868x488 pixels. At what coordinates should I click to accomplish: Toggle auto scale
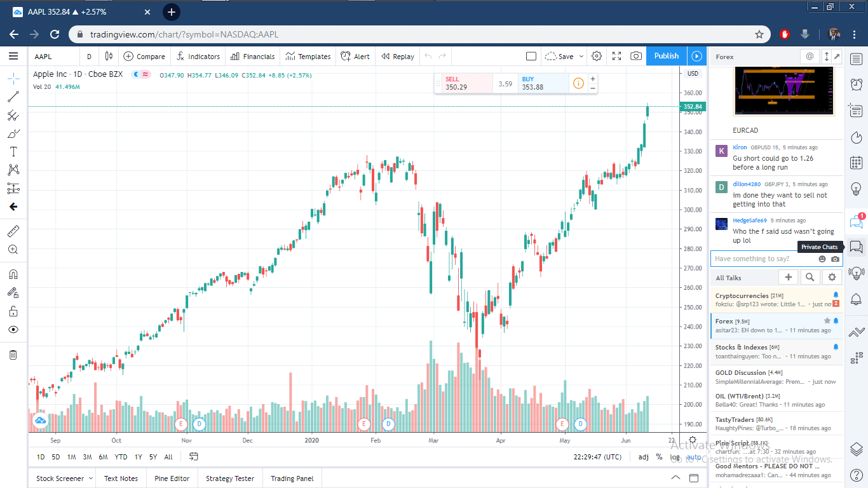click(x=693, y=457)
